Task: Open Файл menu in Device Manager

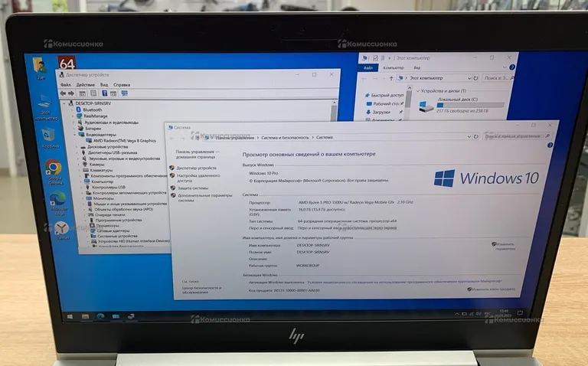Action: pos(66,85)
